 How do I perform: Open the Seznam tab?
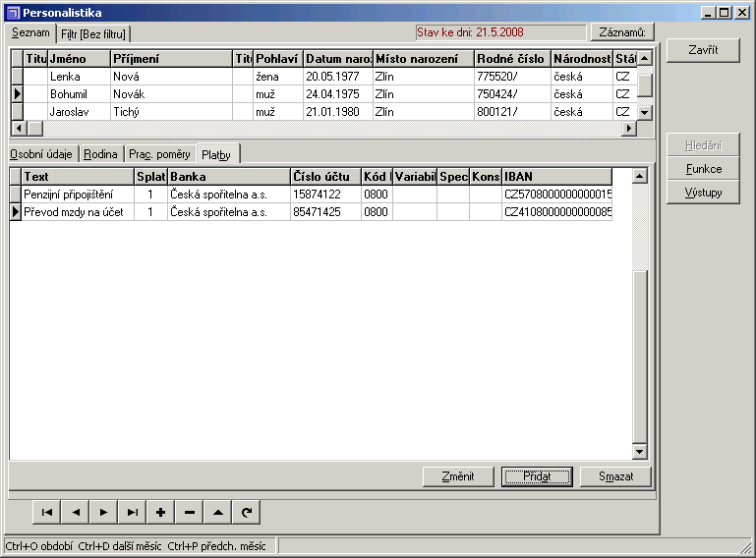(30, 32)
